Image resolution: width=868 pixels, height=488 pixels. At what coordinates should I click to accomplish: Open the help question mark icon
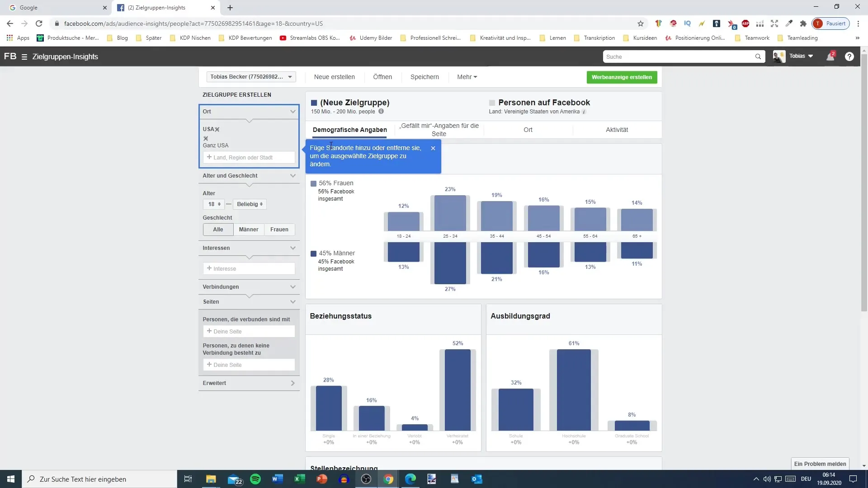click(x=849, y=56)
